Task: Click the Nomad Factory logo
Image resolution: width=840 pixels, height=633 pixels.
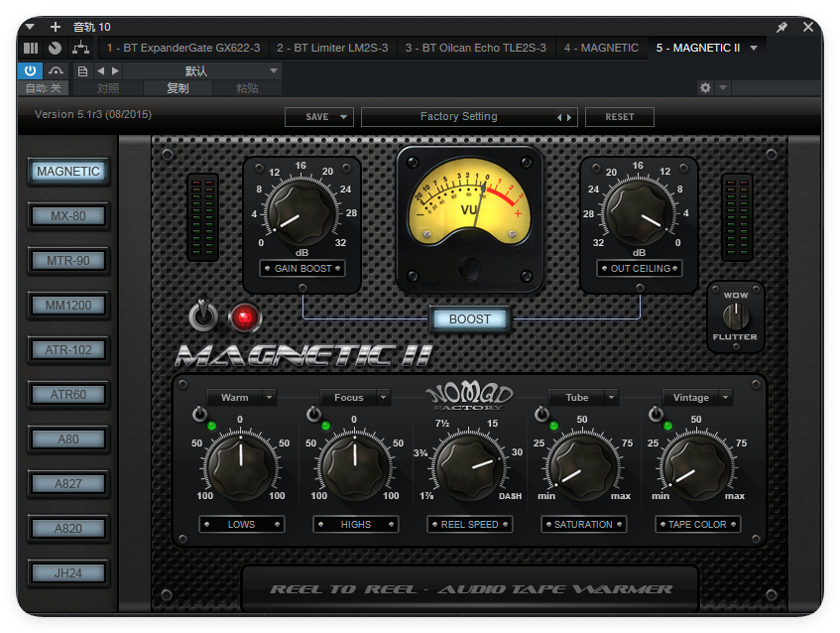Action: 469,397
